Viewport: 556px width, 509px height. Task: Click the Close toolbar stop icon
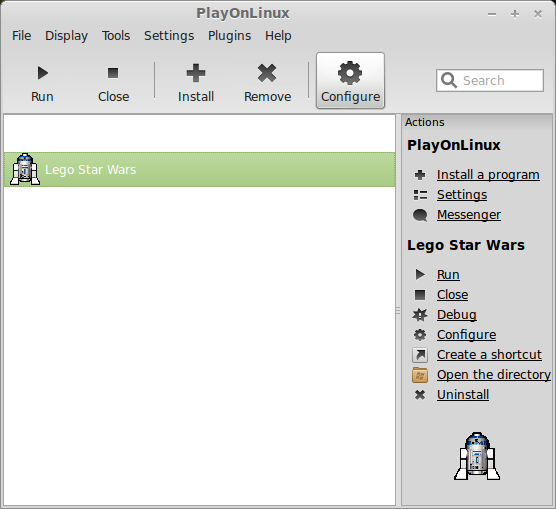click(x=113, y=73)
